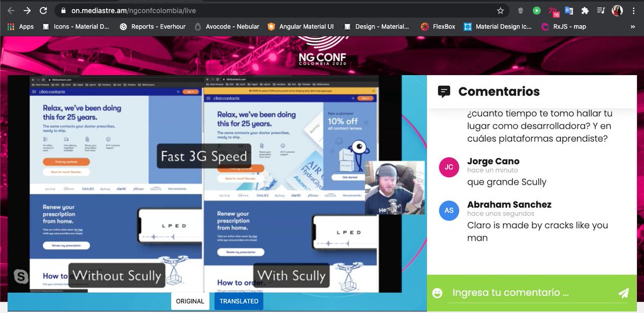Click the 'With Scully' video caption
Screen dimensions: 644x313
click(x=291, y=276)
